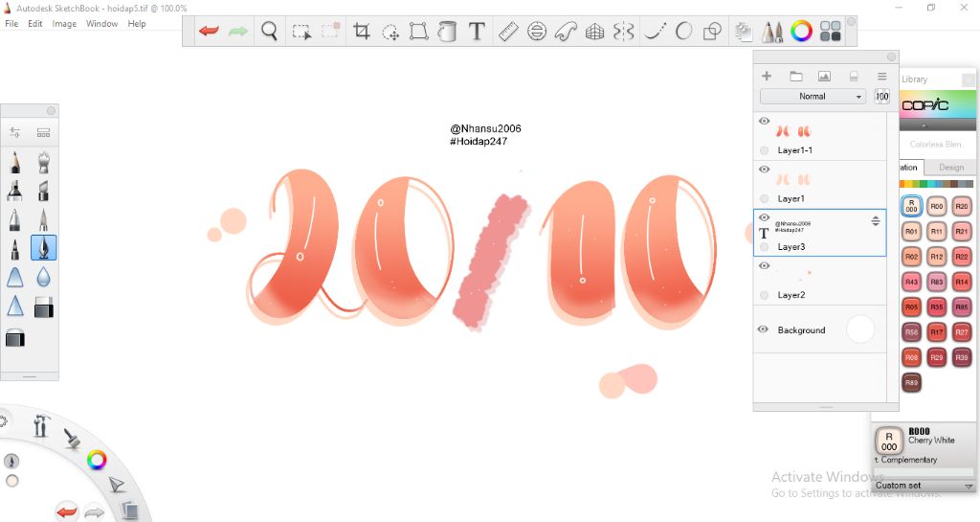Image resolution: width=980 pixels, height=522 pixels.
Task: Edit the layer opacity value 100
Action: 881,97
